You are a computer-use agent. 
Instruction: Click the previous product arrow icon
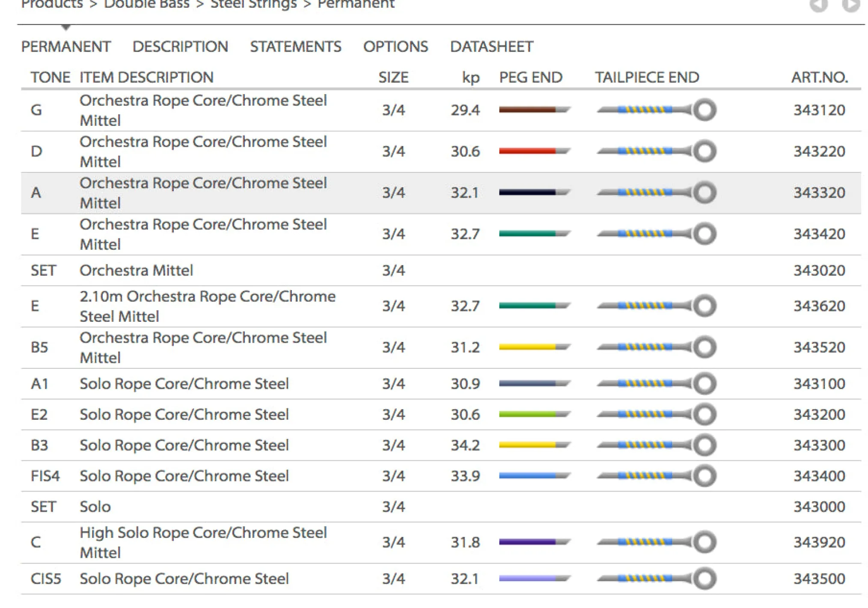click(818, 5)
